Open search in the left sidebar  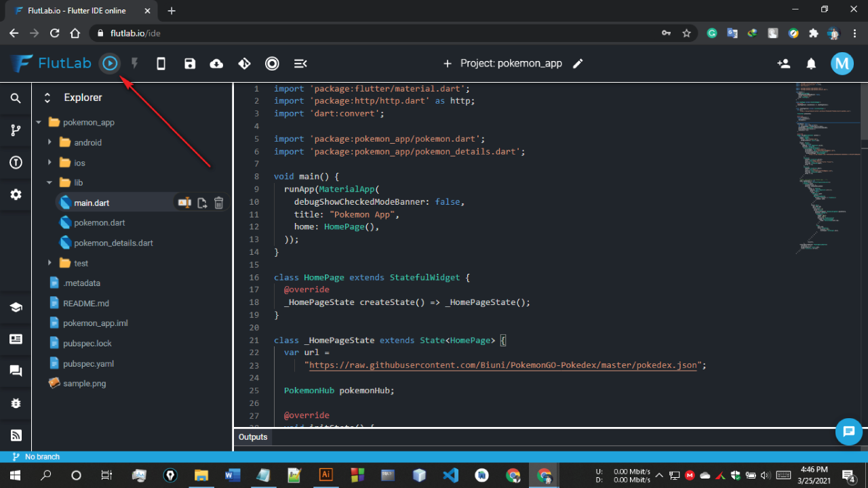coord(16,98)
